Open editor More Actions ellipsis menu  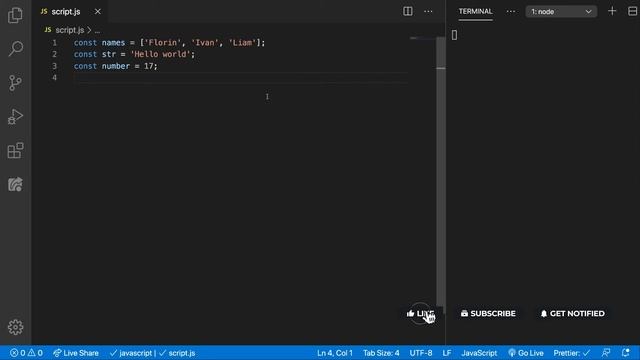click(x=428, y=11)
